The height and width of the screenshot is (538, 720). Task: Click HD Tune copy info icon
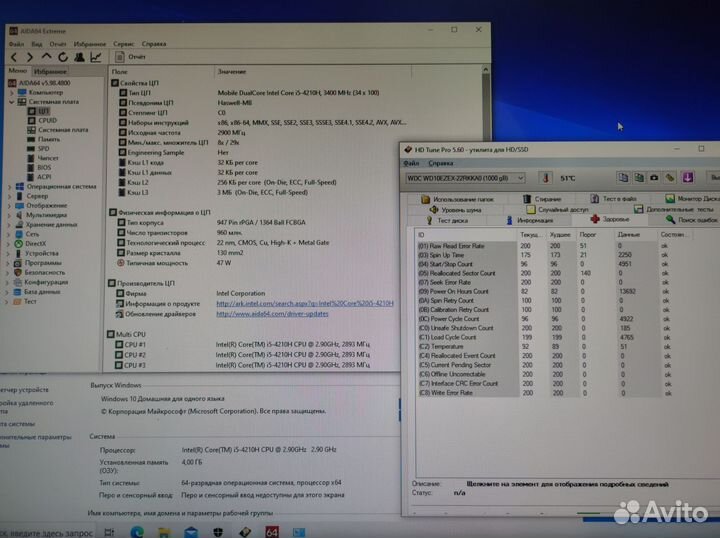pos(623,178)
